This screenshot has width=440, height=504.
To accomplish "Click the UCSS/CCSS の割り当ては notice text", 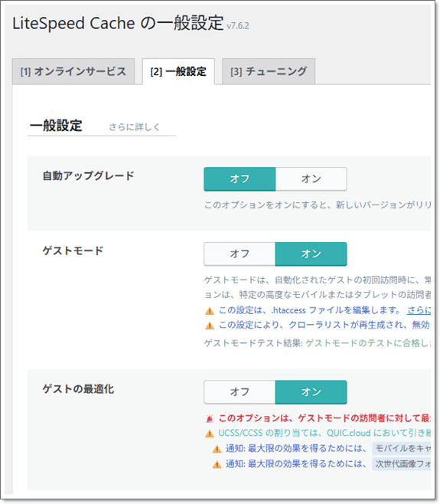I will (x=324, y=434).
